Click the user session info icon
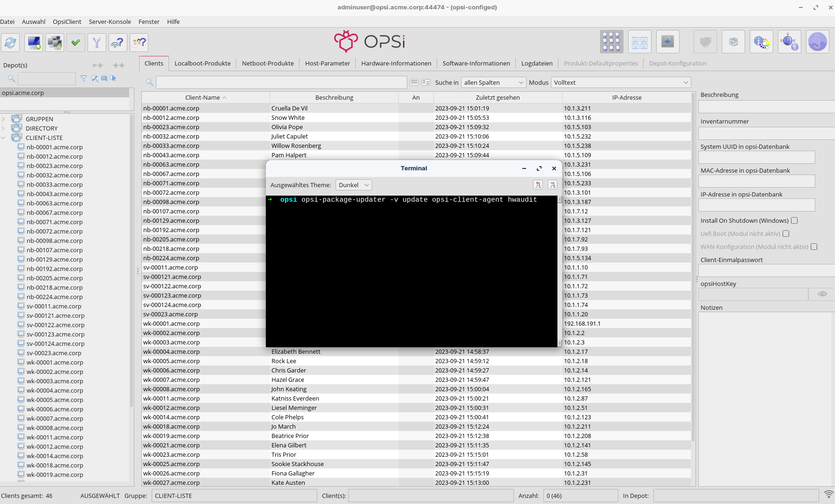 pos(139,43)
